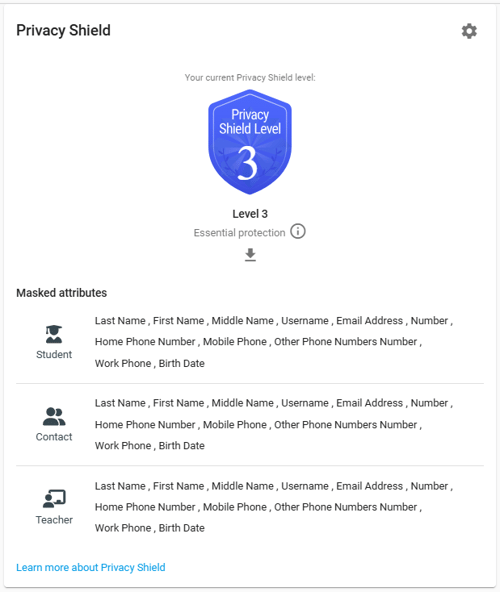
Task: Download the Privacy Shield report arrow
Action: point(250,255)
